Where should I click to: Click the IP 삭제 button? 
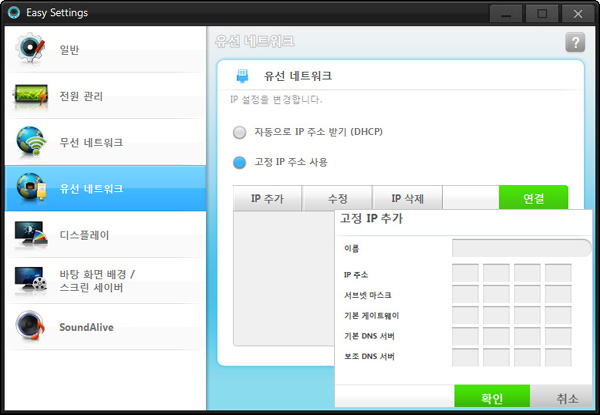(408, 198)
